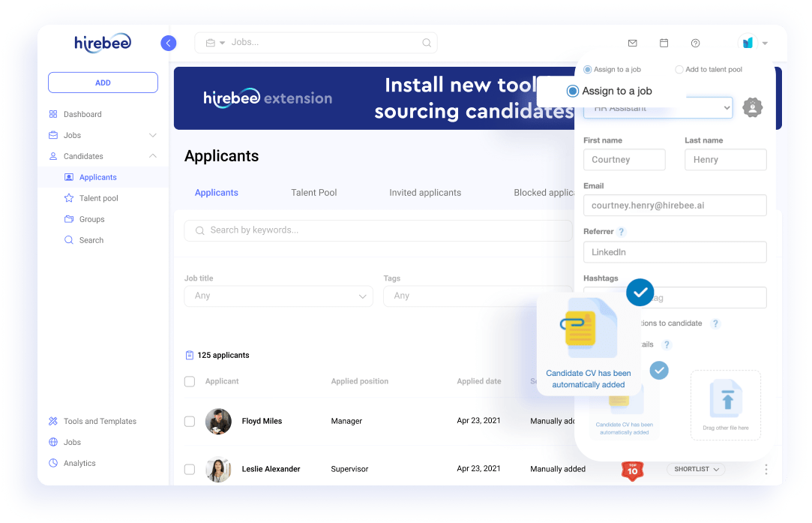Open the Tags Any dropdown
The image size is (812, 523).
[x=478, y=296]
